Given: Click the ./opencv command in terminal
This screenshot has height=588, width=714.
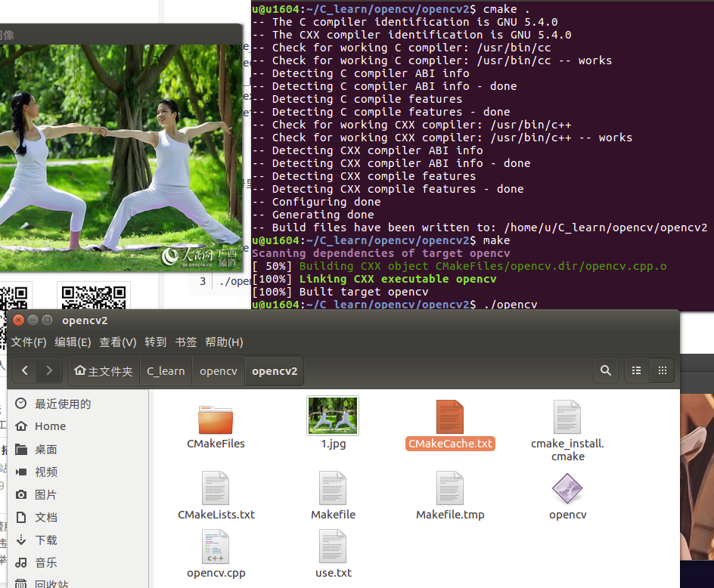Looking at the screenshot, I should pos(511,305).
